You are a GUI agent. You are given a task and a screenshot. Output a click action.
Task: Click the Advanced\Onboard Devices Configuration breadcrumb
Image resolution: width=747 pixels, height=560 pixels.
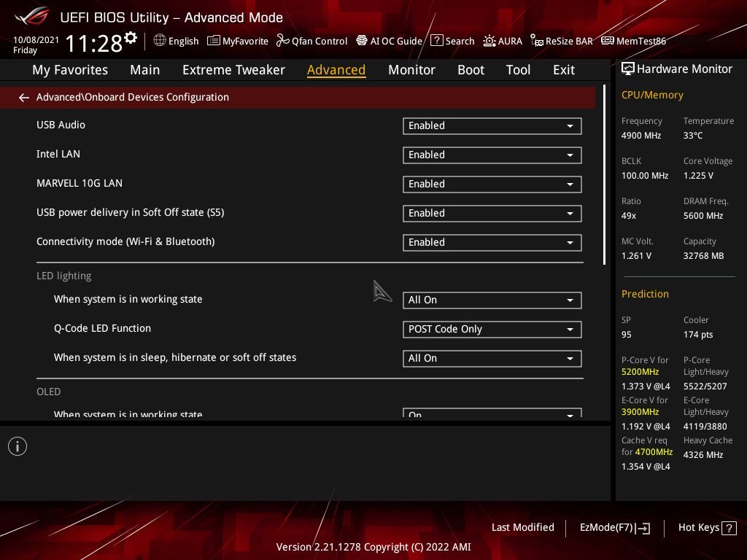(x=133, y=97)
